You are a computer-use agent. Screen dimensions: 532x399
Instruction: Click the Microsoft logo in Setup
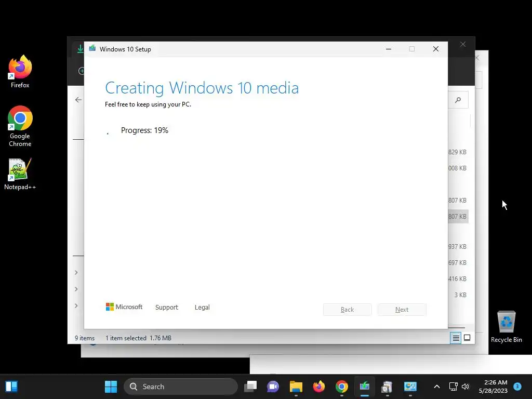click(x=124, y=307)
